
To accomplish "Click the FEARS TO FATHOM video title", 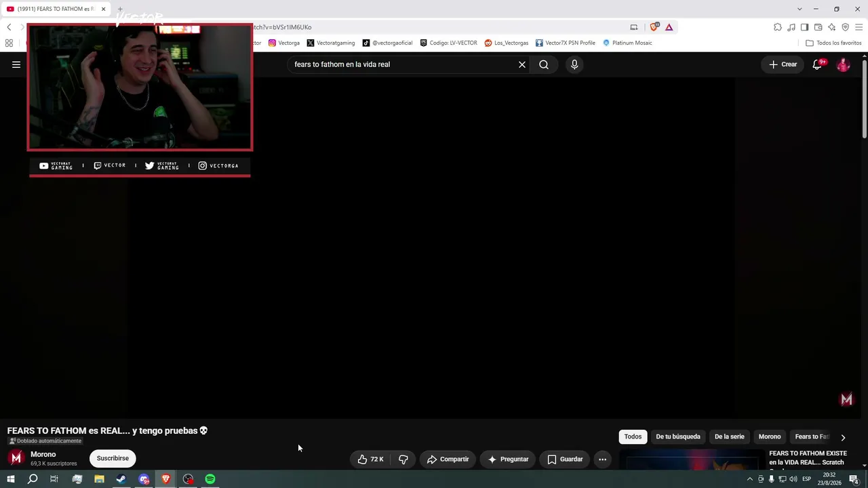I will 107,430.
